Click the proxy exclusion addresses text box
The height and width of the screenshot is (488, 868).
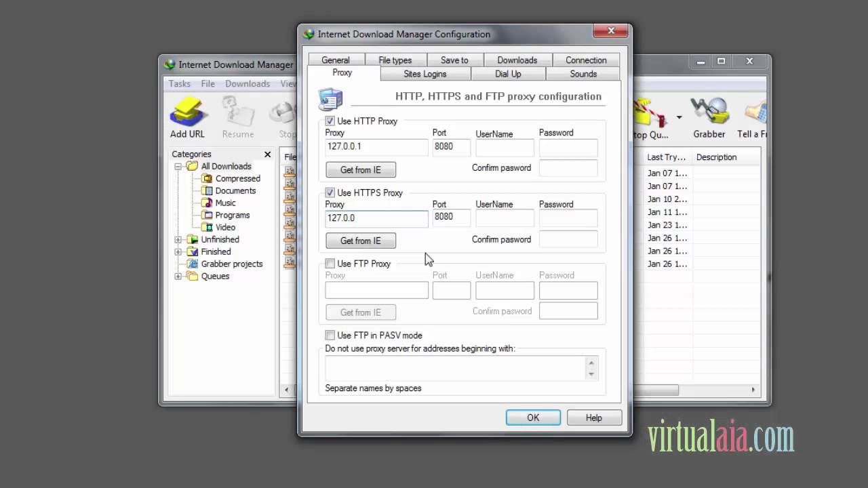click(455, 367)
